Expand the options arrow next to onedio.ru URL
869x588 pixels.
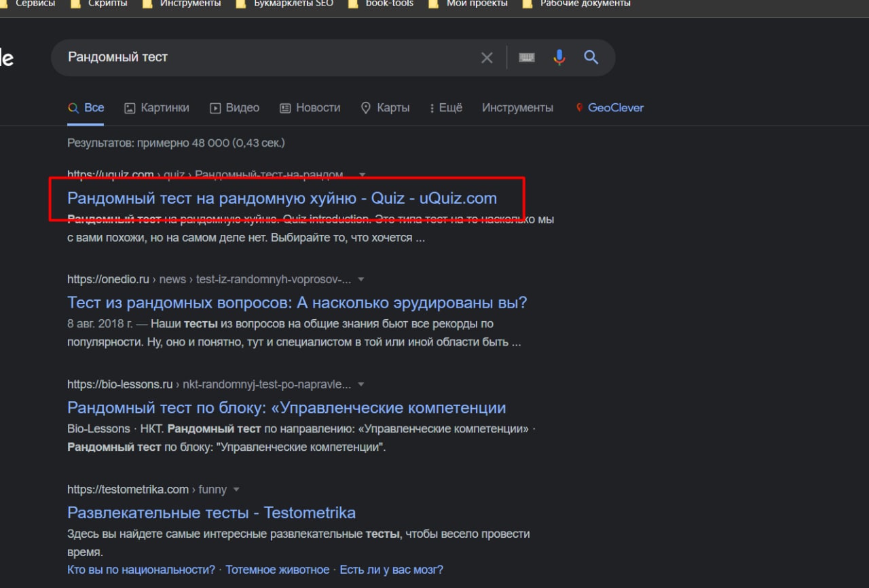[361, 279]
